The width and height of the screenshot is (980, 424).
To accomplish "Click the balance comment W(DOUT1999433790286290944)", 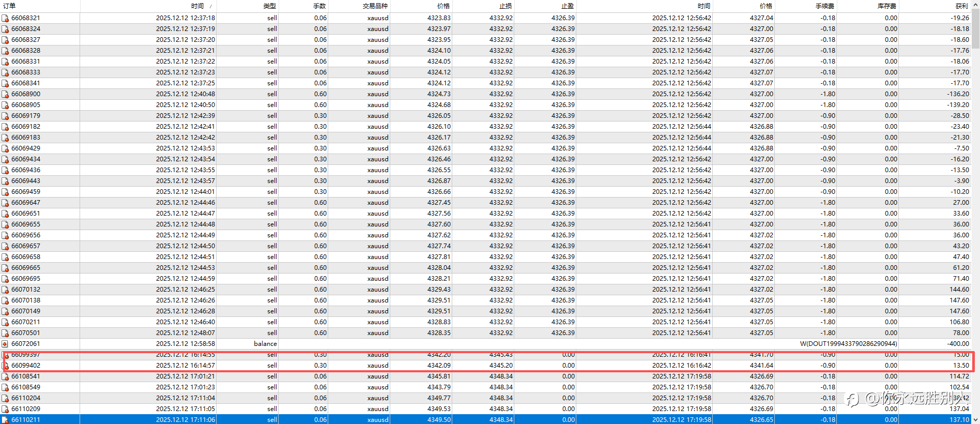I will 848,344.
